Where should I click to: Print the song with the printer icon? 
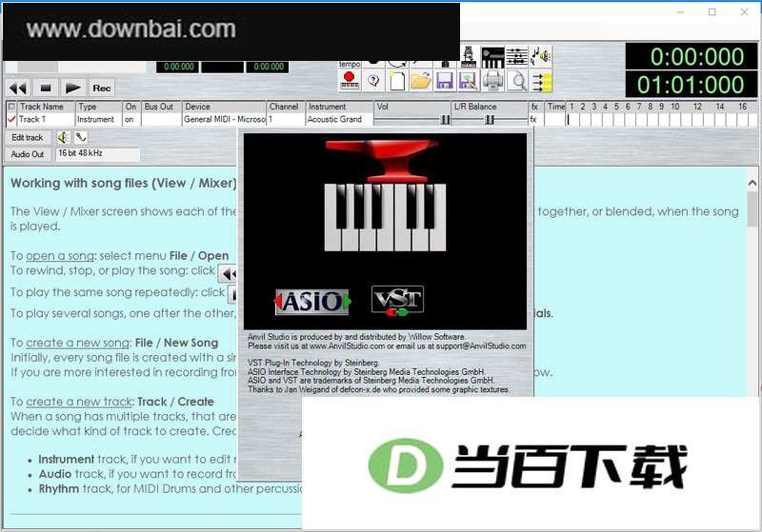492,81
